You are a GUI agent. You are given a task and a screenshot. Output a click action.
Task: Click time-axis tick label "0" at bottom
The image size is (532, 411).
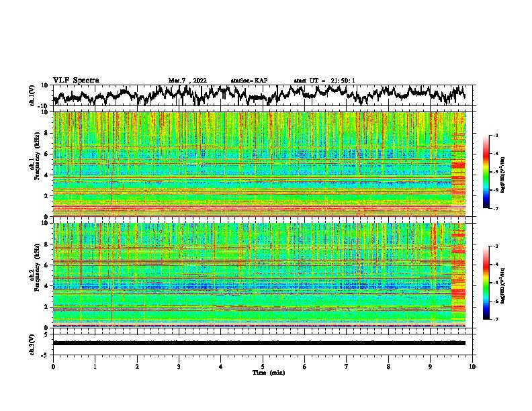coord(53,367)
